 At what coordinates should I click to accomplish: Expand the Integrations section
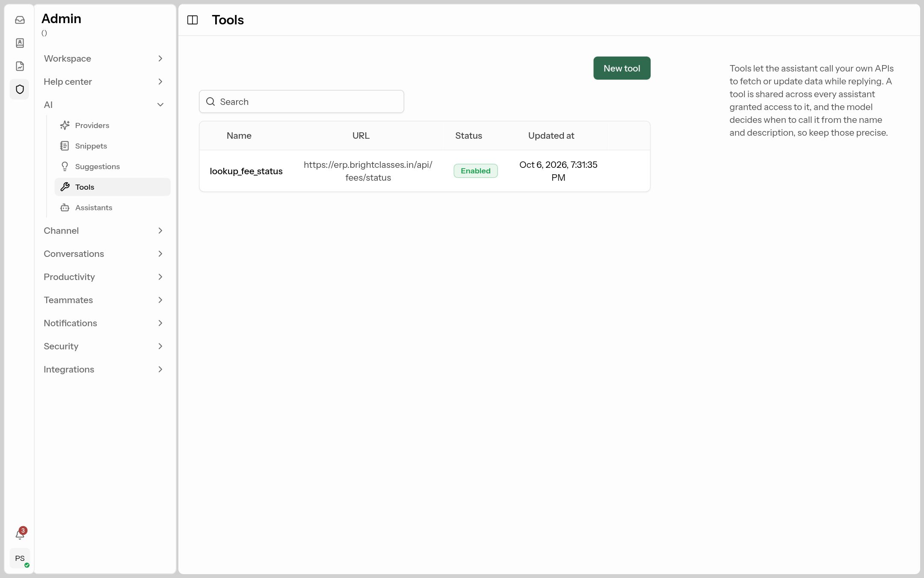pos(104,369)
